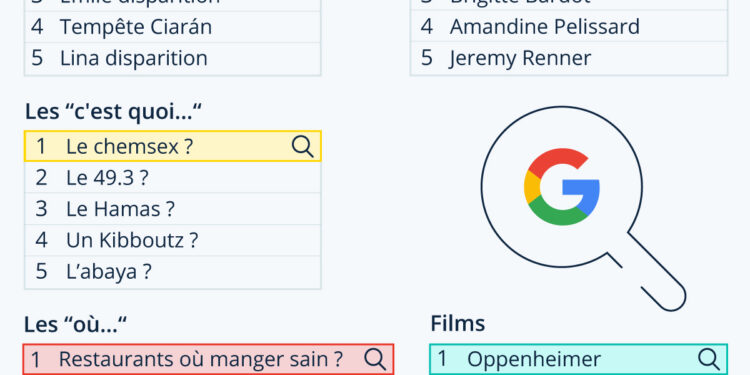Click the search icon in the Oppenheimer row
750x375 pixels.
[709, 359]
